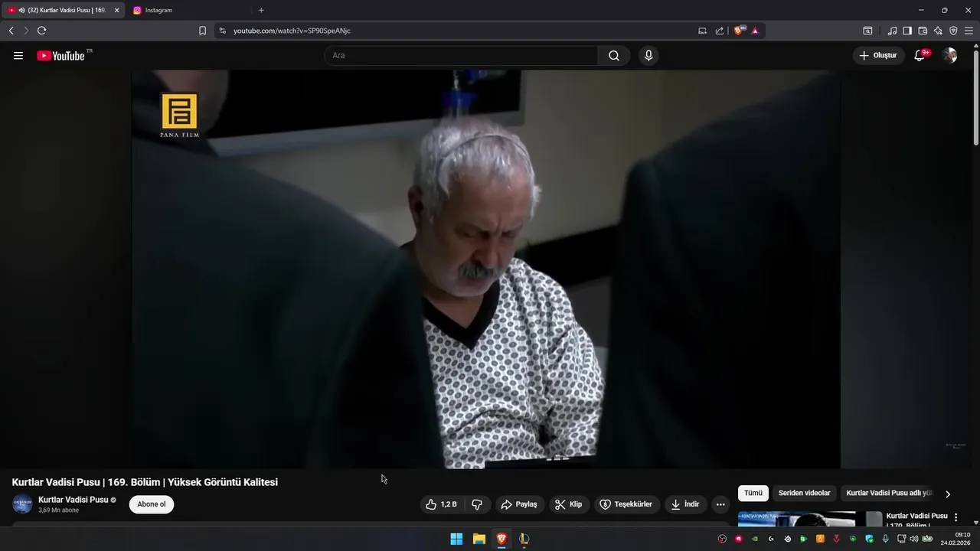The width and height of the screenshot is (980, 551).
Task: Go back in browser history
Action: click(11, 31)
